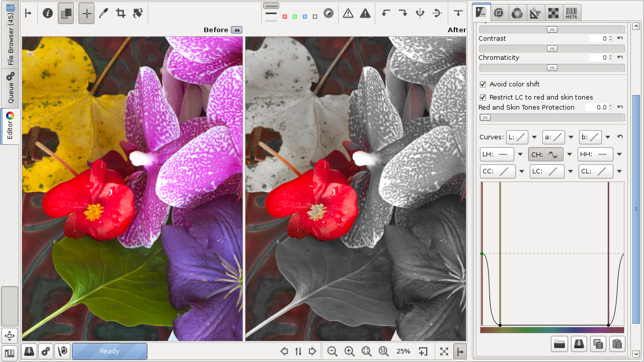Screen dimensions: 644x362
Task: Open the CL curve type dropdown
Action: [619, 171]
